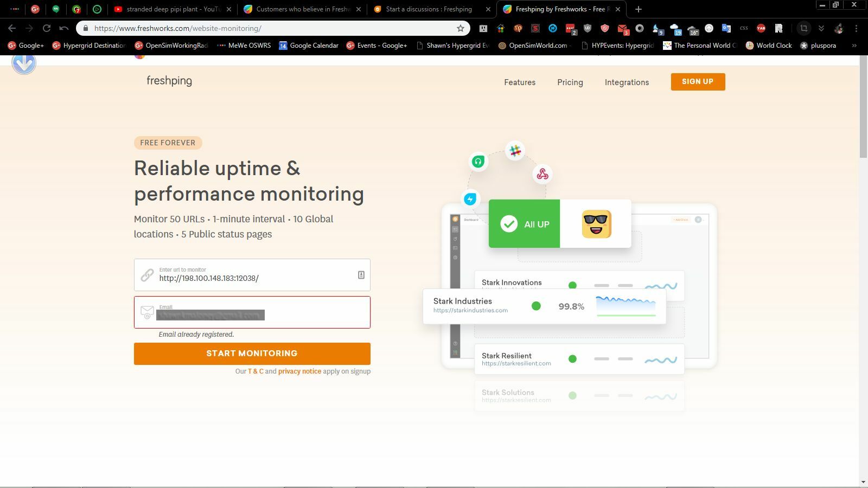Click the red webhook integration icon
Screen dimensions: 868x488
coord(542,174)
